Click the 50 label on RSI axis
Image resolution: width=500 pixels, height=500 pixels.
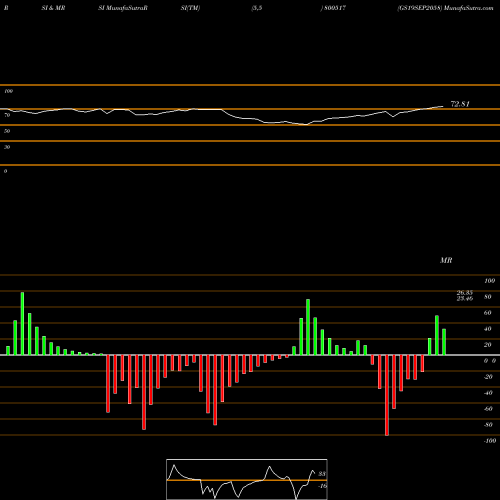(7, 131)
